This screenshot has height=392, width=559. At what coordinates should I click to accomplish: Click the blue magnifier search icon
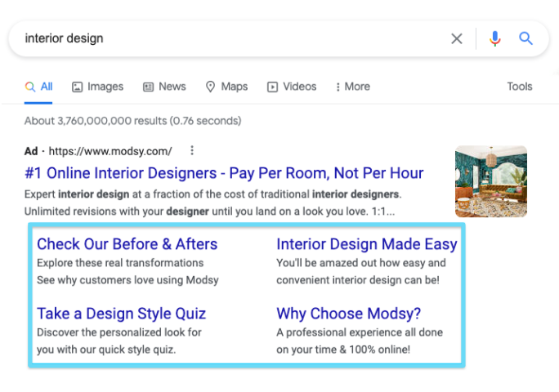click(x=525, y=38)
